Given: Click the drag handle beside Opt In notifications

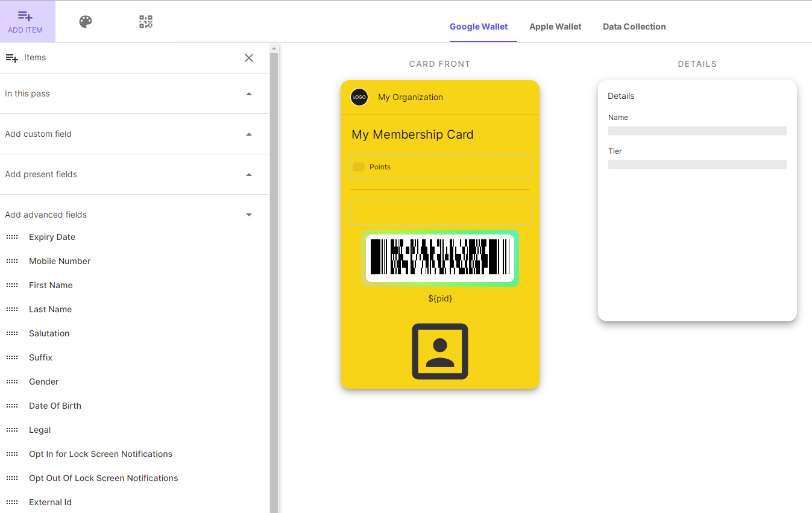Looking at the screenshot, I should pos(12,454).
